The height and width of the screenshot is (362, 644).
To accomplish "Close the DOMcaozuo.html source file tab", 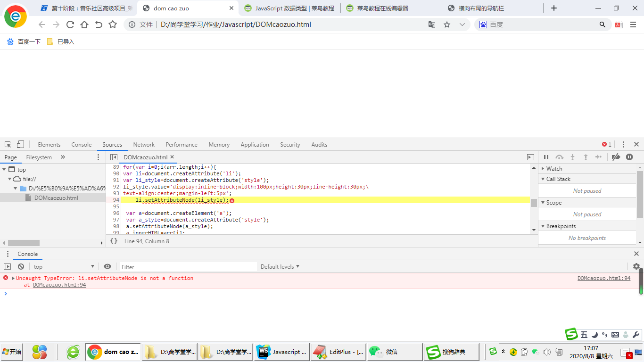I will point(172,157).
